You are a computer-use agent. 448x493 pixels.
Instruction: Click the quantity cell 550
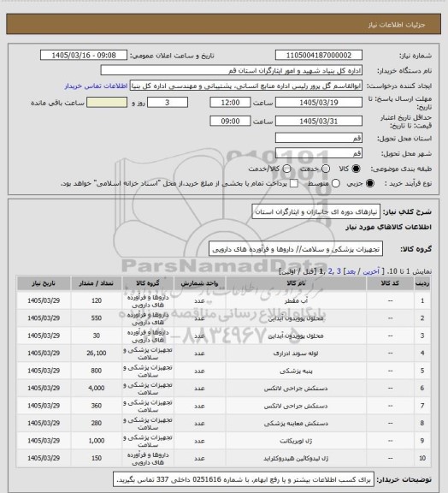click(x=97, y=318)
